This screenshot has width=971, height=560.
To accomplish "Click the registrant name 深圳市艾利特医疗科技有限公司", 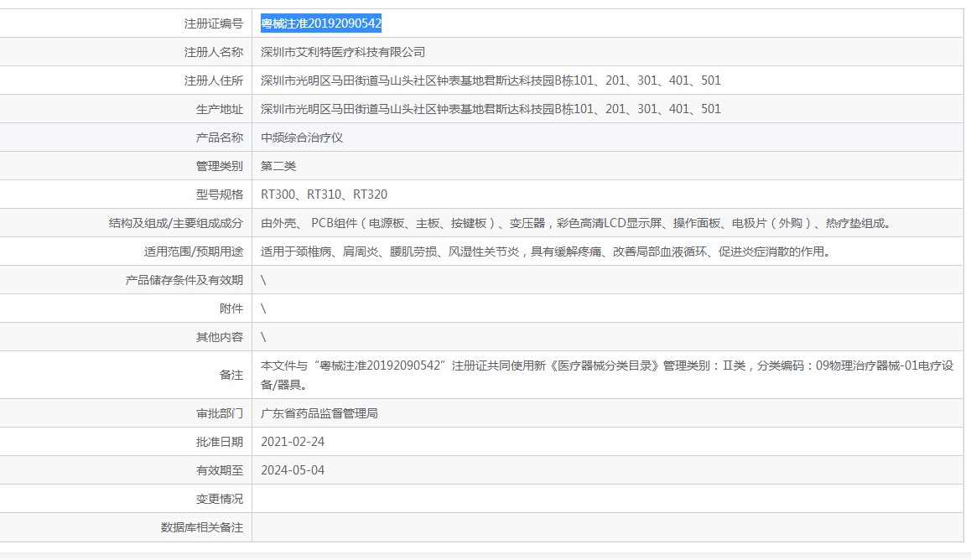I will pos(343,52).
